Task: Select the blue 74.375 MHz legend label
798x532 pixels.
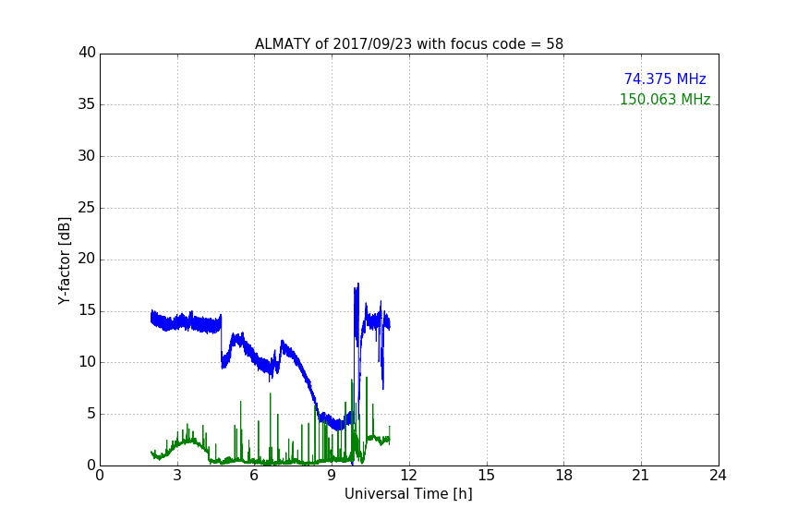Action: 665,79
